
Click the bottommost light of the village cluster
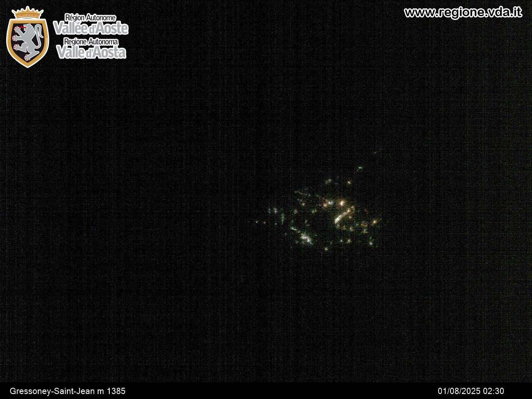tap(326, 249)
